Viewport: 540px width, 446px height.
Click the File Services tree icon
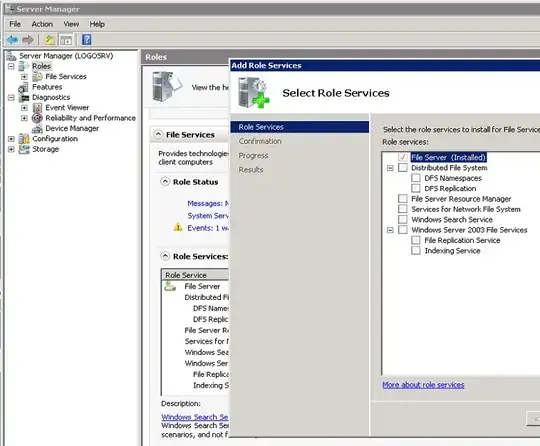[x=37, y=76]
